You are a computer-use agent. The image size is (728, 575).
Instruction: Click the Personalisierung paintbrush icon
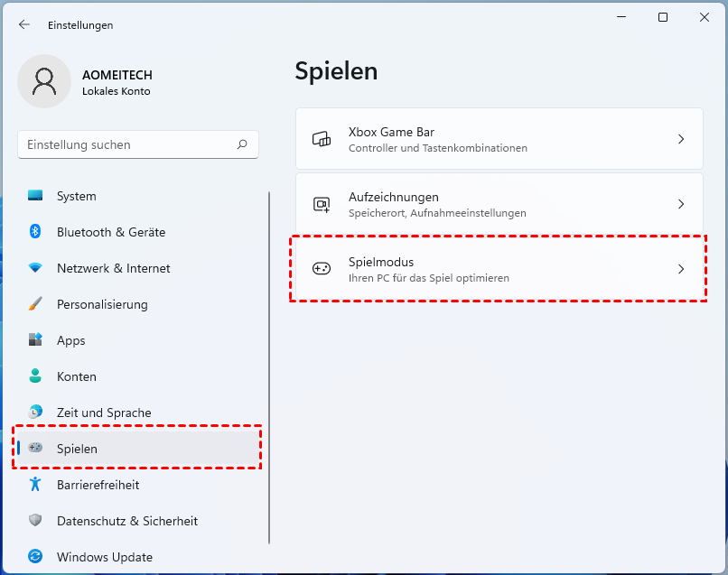(x=36, y=304)
